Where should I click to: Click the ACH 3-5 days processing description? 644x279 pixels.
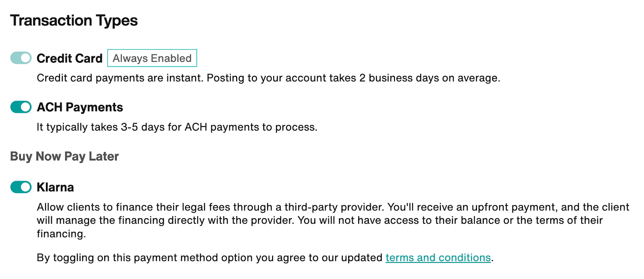(x=177, y=127)
